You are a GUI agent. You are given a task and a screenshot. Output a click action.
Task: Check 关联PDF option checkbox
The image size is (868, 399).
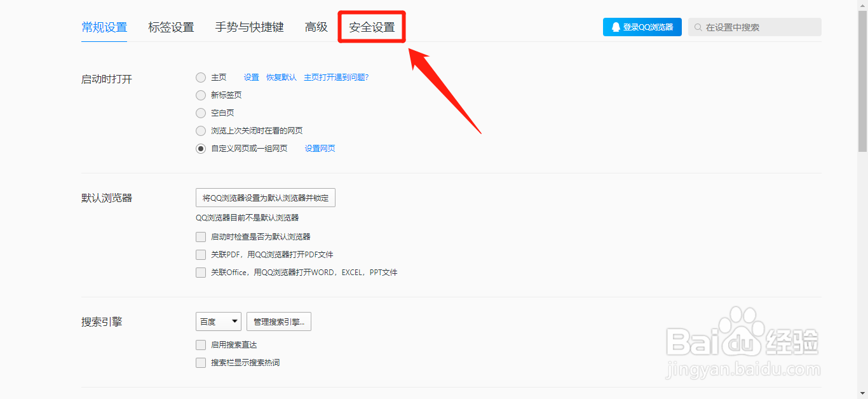tap(201, 255)
